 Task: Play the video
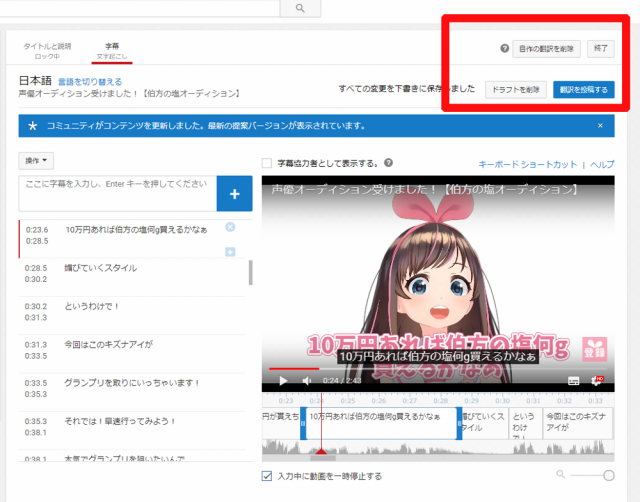click(x=283, y=381)
